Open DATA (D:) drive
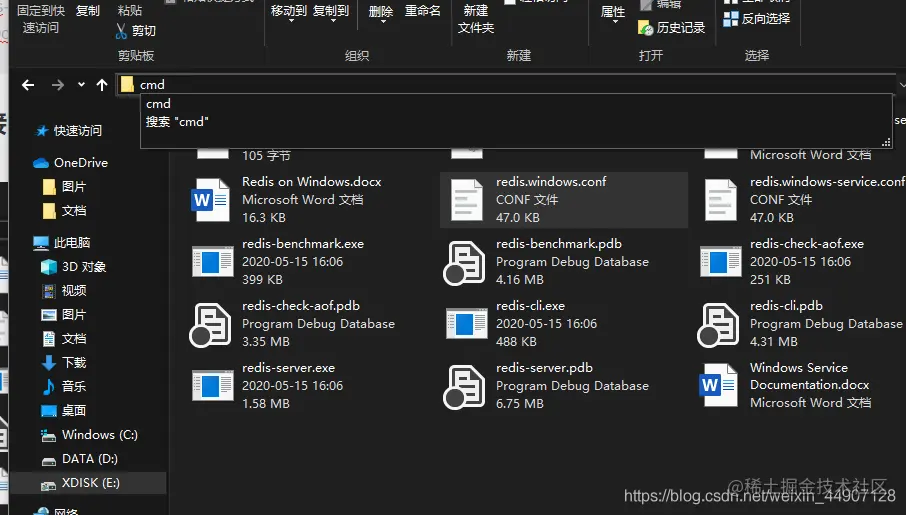Image resolution: width=906 pixels, height=515 pixels. tap(80, 459)
